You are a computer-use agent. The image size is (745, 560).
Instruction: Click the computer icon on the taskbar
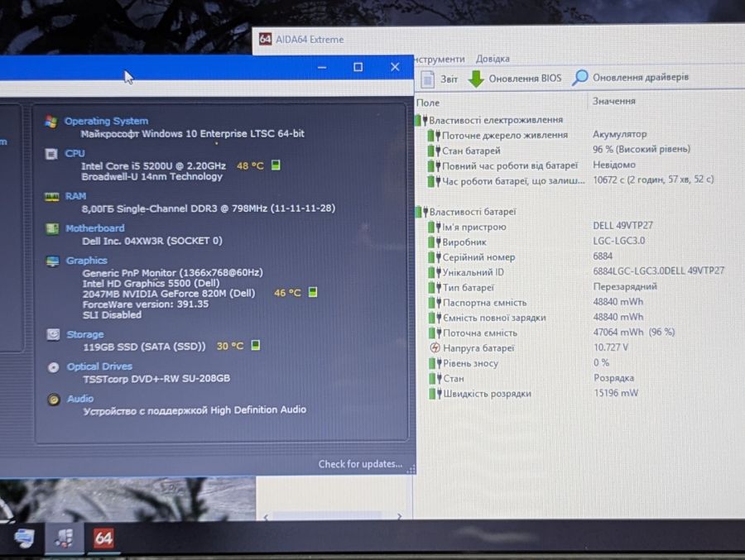click(24, 538)
